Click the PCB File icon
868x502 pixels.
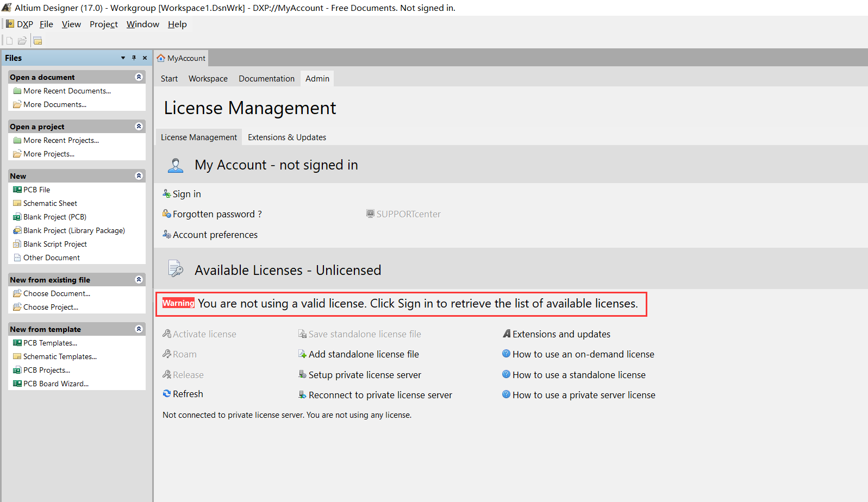pos(17,190)
